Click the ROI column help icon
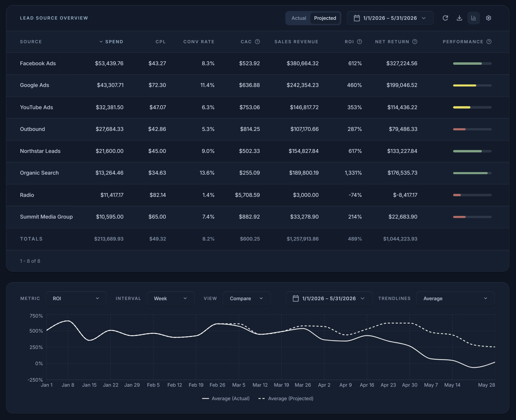Screen dimensions: 516x420 tap(359, 42)
